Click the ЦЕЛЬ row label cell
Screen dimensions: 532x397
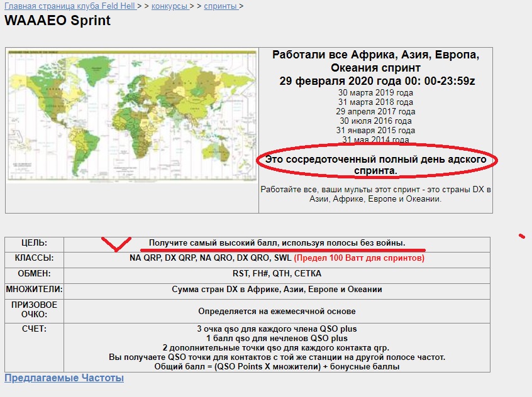point(34,242)
